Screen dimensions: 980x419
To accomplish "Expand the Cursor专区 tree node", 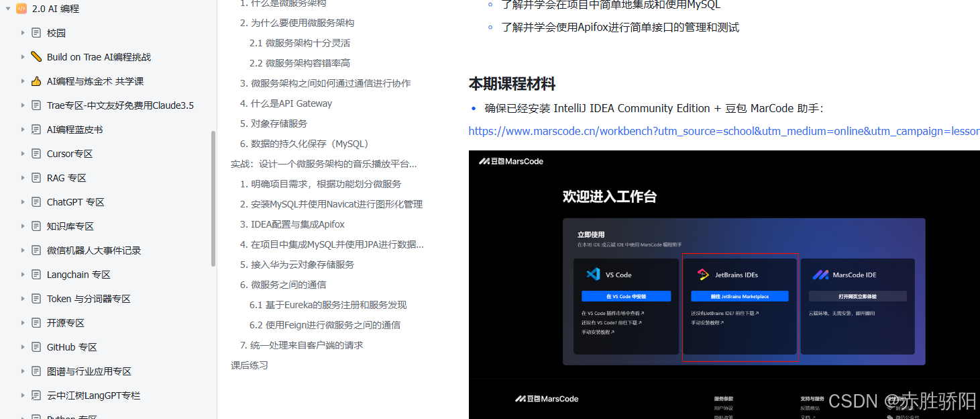I will click(x=23, y=154).
